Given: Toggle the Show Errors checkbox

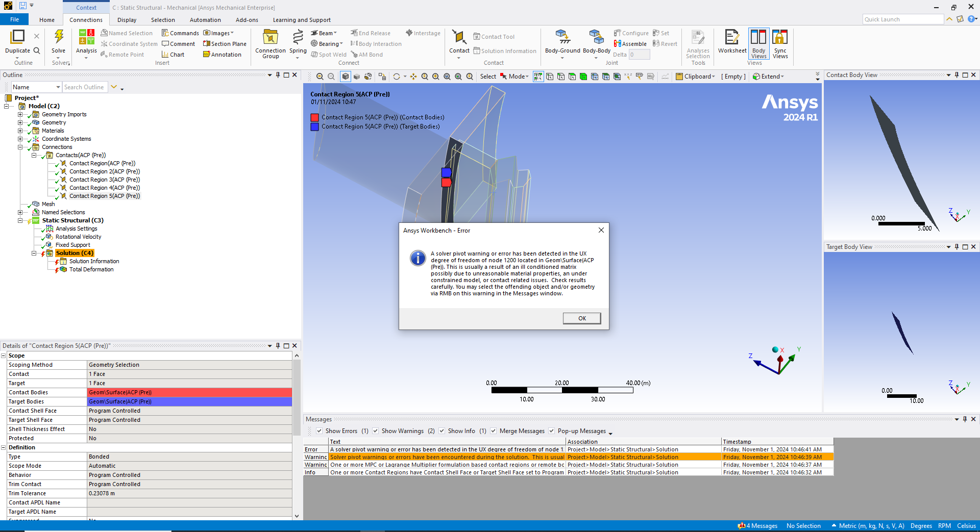Looking at the screenshot, I should click(x=319, y=431).
